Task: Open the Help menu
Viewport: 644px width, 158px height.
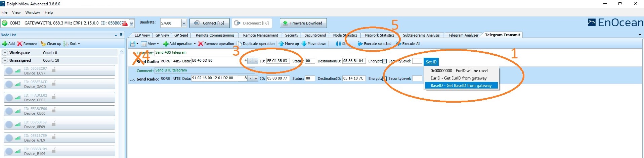Action: coord(49,12)
